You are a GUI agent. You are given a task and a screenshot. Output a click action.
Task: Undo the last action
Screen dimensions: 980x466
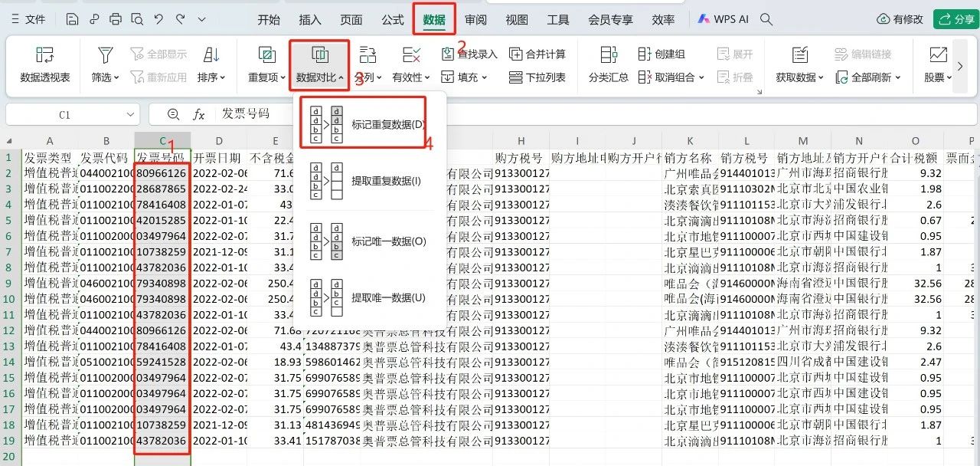(x=158, y=19)
